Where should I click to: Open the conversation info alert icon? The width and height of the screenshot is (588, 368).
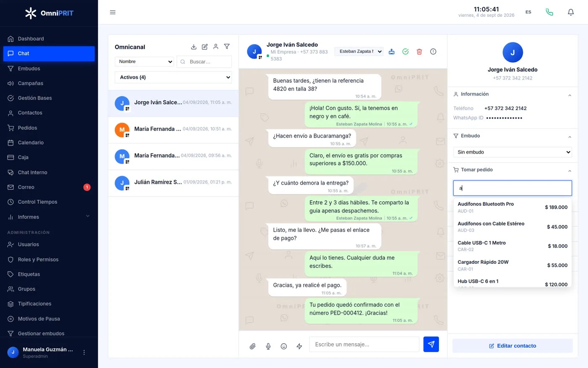coord(433,52)
